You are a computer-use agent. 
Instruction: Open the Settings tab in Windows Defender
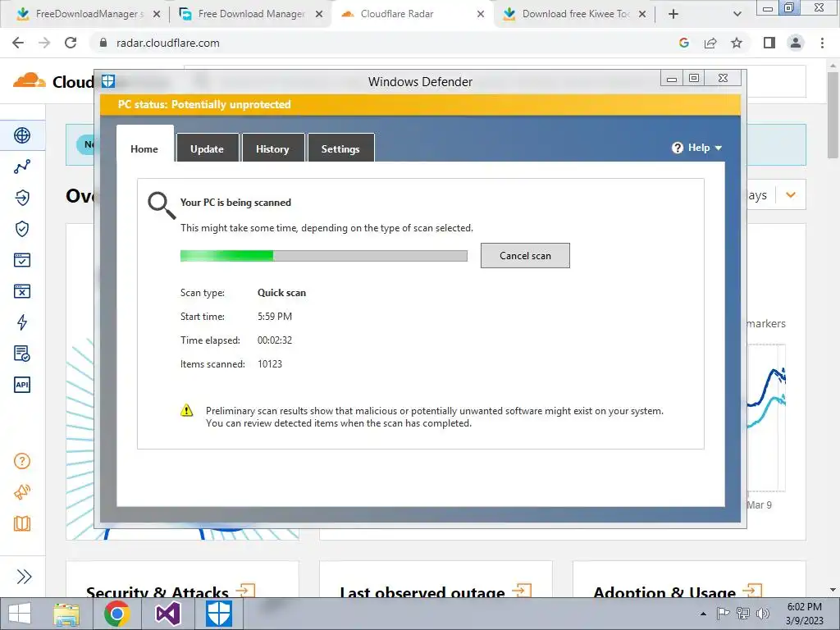[x=340, y=148]
